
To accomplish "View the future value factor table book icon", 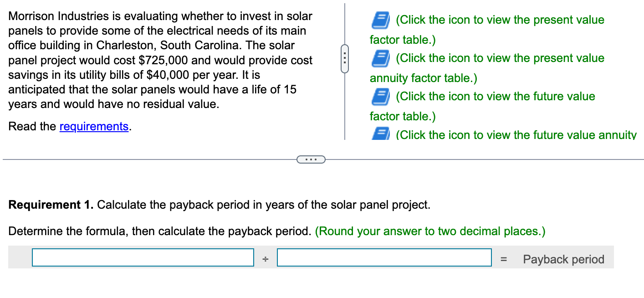I will coord(380,97).
